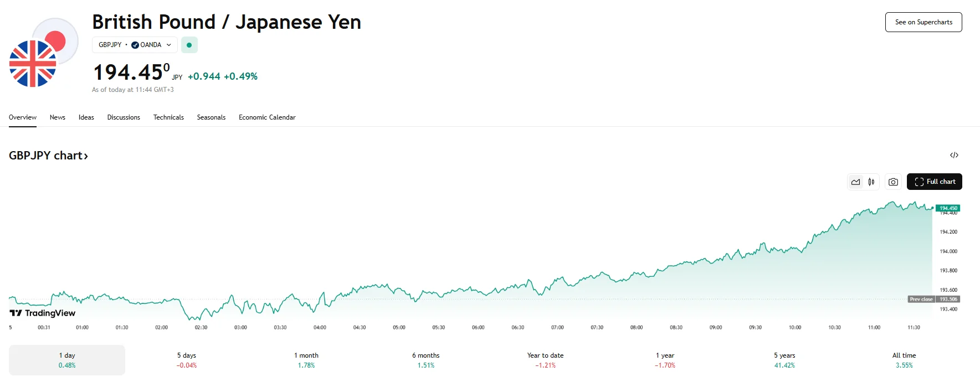Switch to area chart style icon

856,182
